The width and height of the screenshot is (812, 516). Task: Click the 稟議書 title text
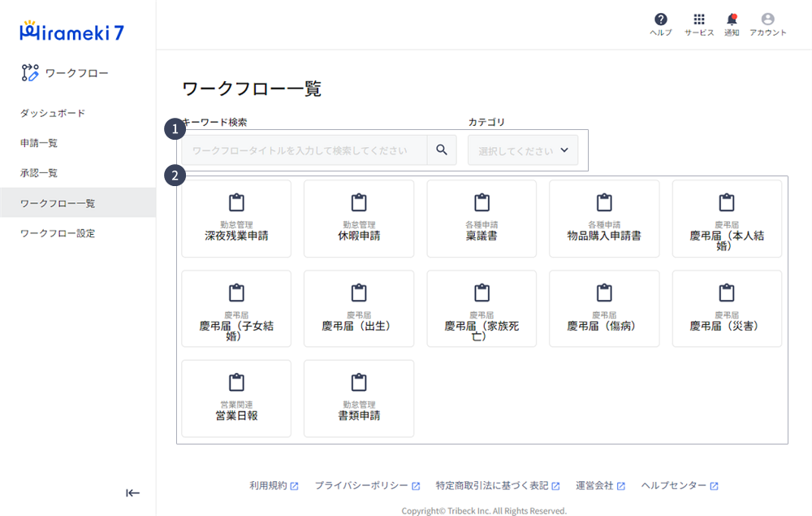482,236
